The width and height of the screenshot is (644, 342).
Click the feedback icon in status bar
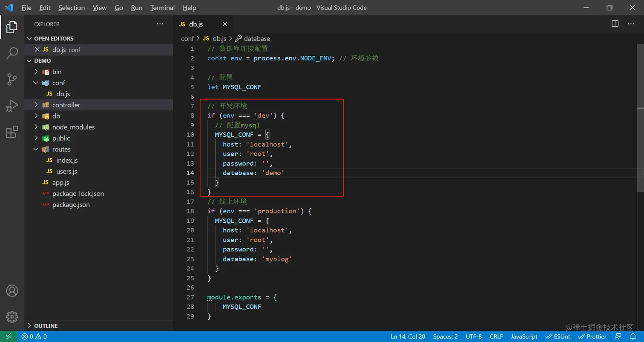click(x=618, y=336)
